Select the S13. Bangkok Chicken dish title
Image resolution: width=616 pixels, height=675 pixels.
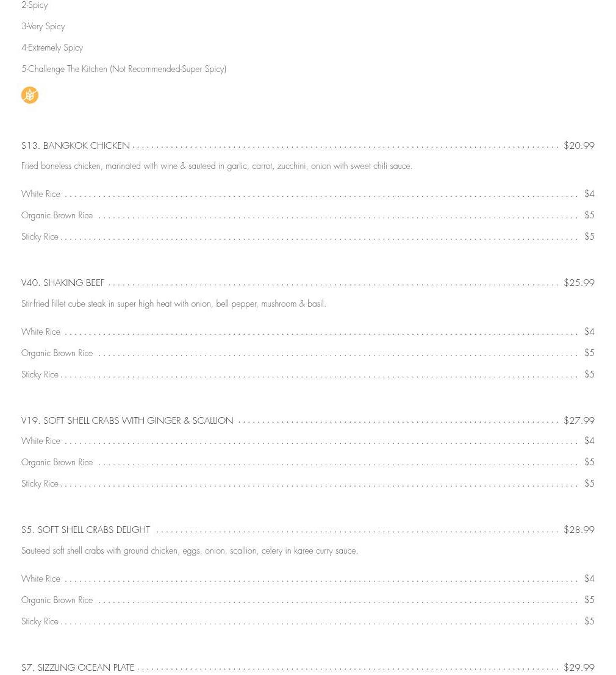point(76,146)
